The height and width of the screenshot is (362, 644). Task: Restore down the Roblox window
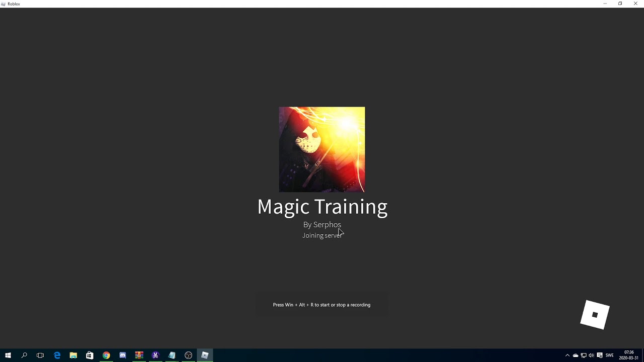(x=620, y=4)
